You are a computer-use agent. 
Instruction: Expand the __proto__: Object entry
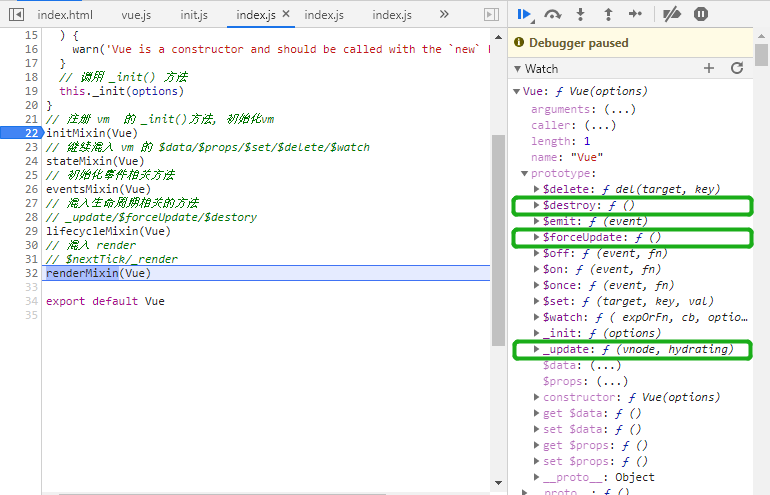(x=537, y=477)
